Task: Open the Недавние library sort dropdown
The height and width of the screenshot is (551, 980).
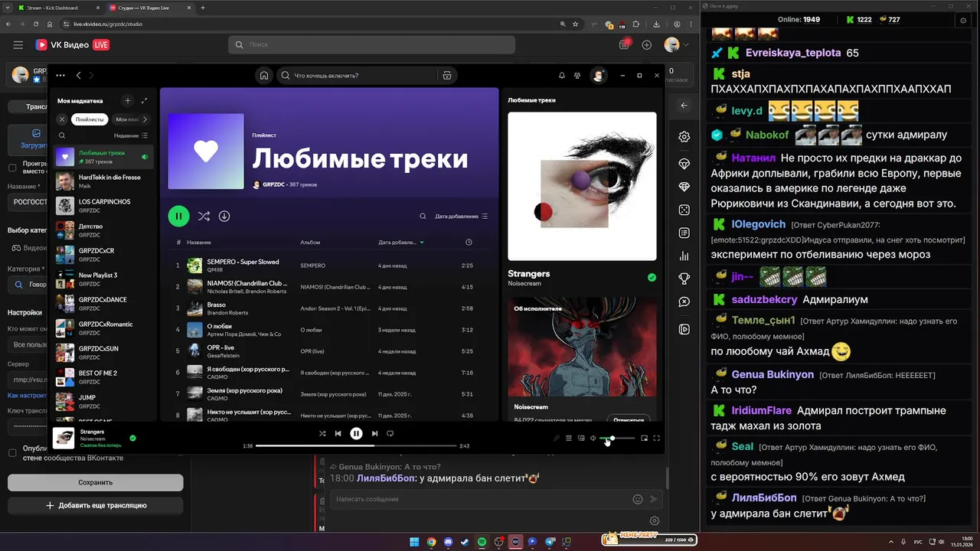Action: [x=131, y=135]
